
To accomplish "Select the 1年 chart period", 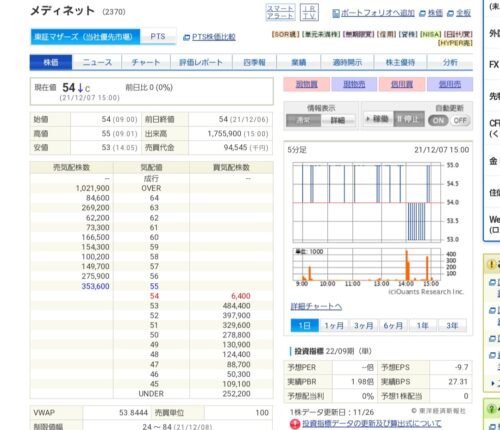I will (423, 326).
